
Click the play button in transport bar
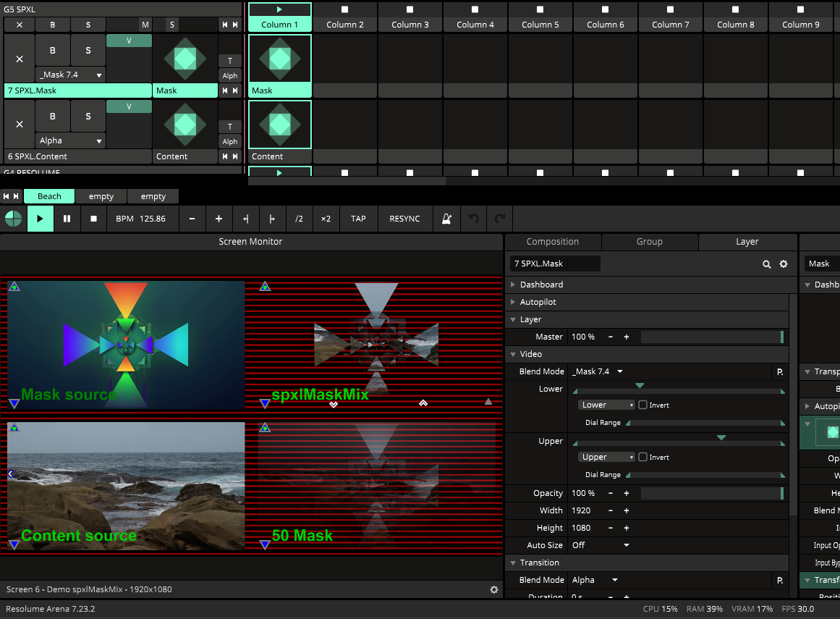(40, 219)
